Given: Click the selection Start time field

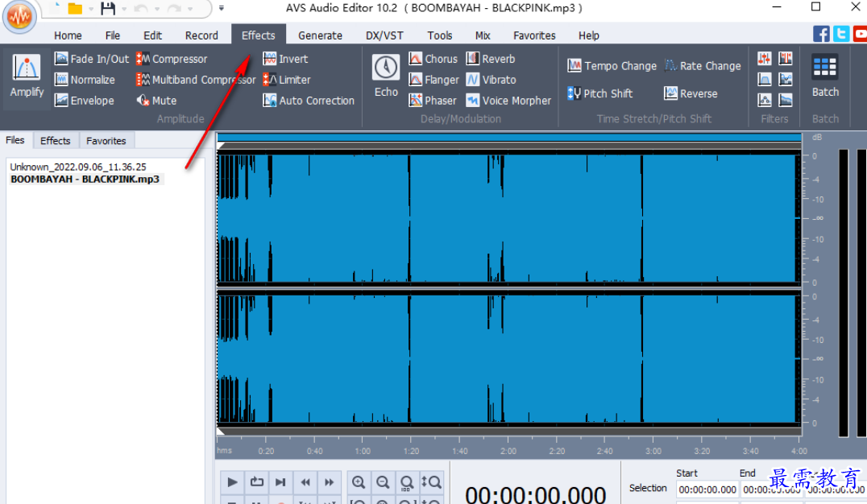Looking at the screenshot, I should [x=707, y=490].
